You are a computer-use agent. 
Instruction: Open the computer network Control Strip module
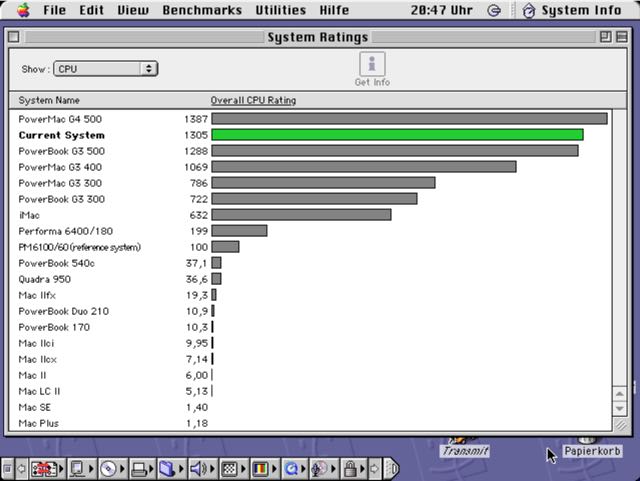[81, 469]
